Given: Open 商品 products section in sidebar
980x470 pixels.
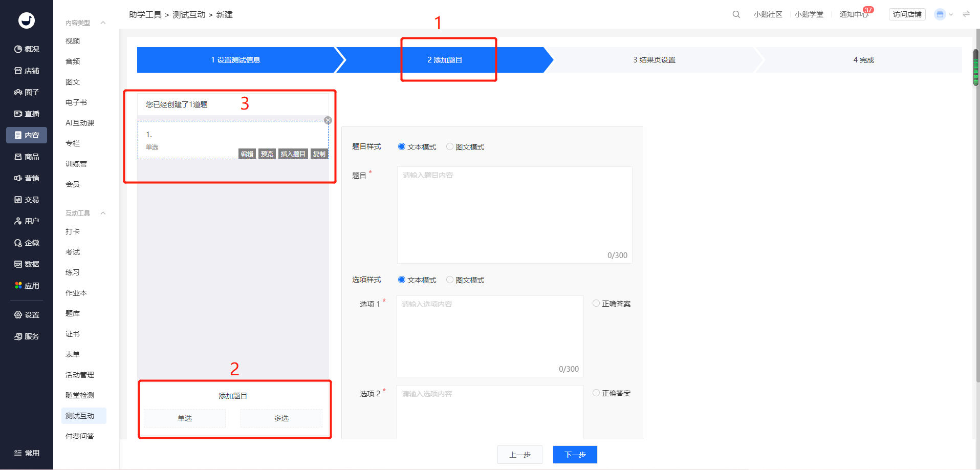Looking at the screenshot, I should [27, 157].
